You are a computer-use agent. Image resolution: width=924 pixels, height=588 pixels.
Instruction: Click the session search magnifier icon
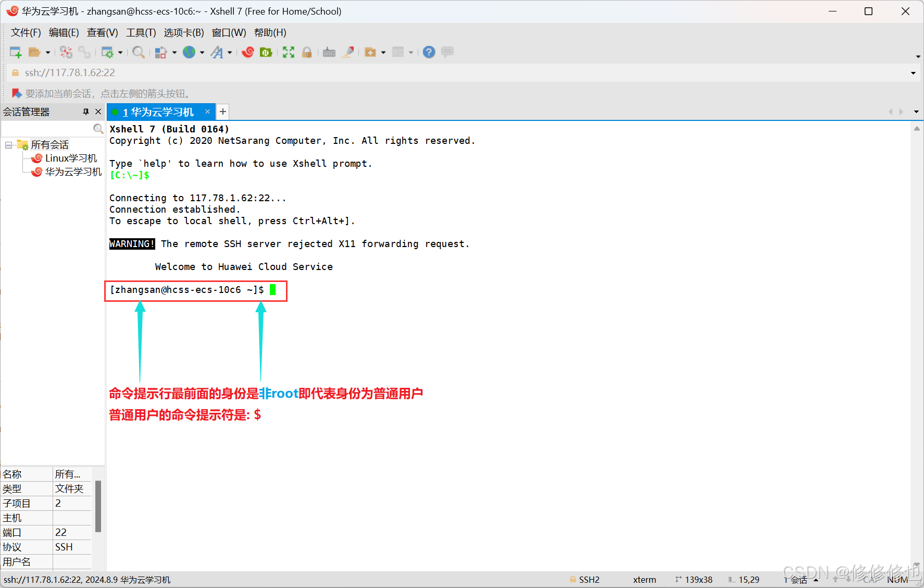pyautogui.click(x=98, y=129)
